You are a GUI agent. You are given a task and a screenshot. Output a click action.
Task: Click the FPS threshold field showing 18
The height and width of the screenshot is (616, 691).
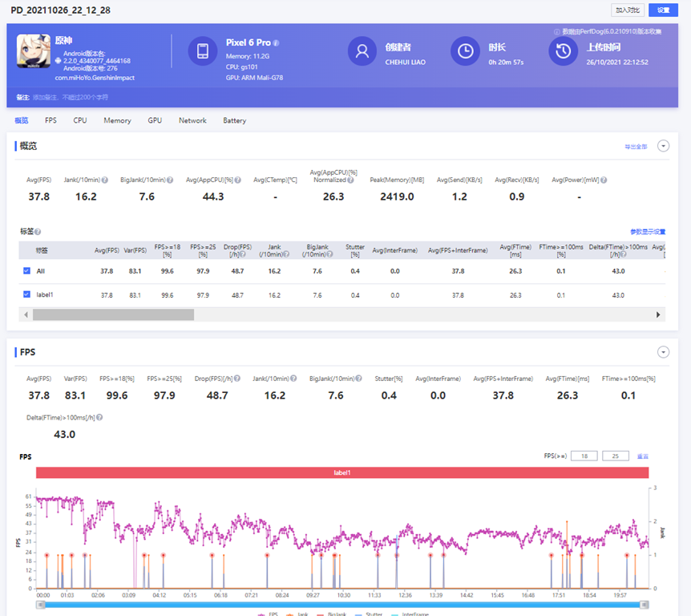coord(584,456)
